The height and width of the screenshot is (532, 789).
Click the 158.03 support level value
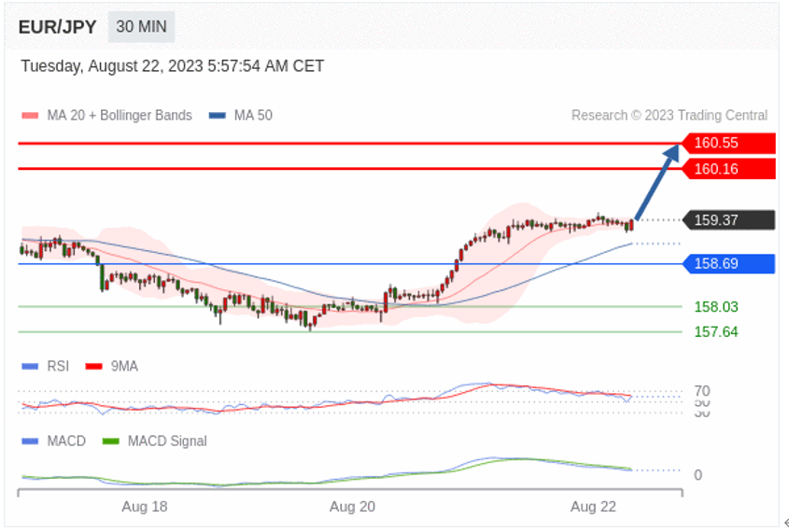coord(716,307)
